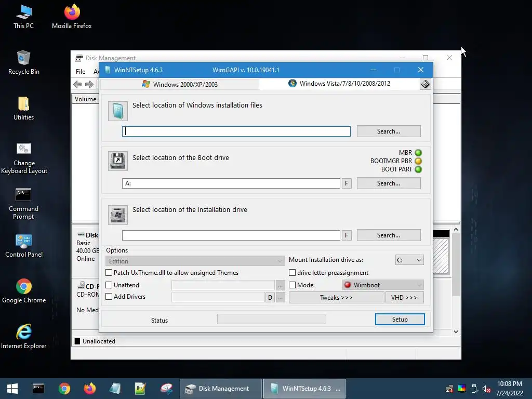This screenshot has height=399, width=532.
Task: Launch Internet Explorer desktop shortcut
Action: point(24,337)
